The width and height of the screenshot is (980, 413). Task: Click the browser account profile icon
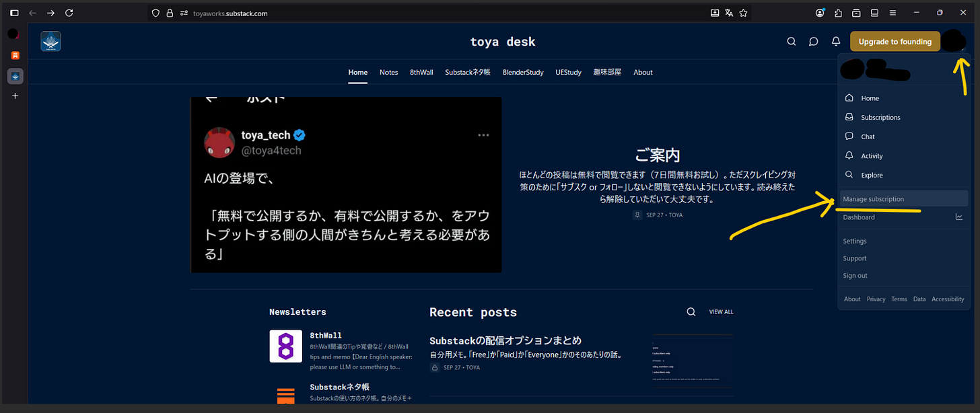(820, 13)
